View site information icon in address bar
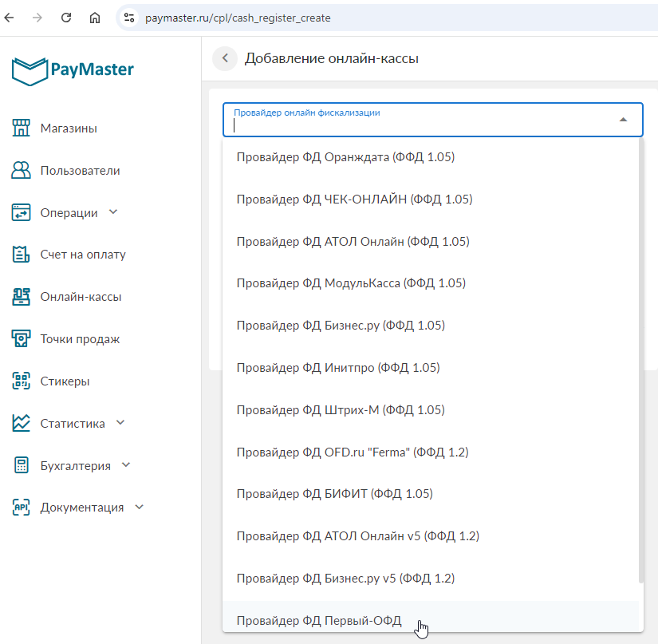Screen dimensions: 658x644 click(129, 18)
